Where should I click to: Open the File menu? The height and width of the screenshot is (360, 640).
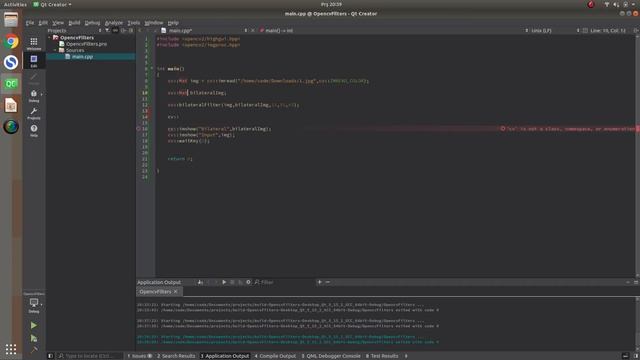pos(30,23)
